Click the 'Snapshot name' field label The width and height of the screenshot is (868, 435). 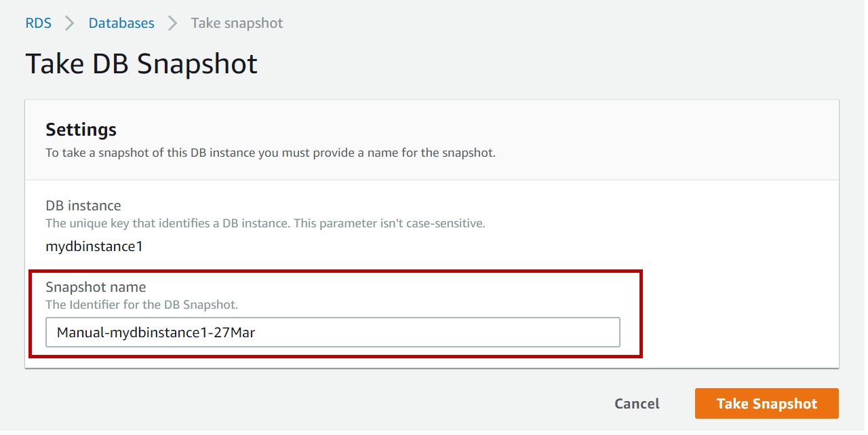tap(96, 287)
